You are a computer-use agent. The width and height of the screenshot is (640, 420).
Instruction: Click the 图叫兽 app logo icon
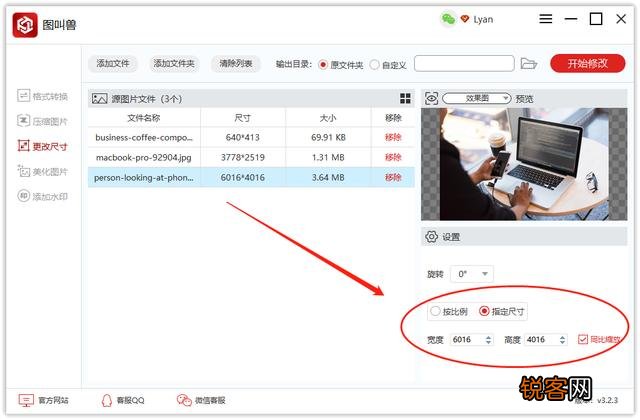click(25, 25)
